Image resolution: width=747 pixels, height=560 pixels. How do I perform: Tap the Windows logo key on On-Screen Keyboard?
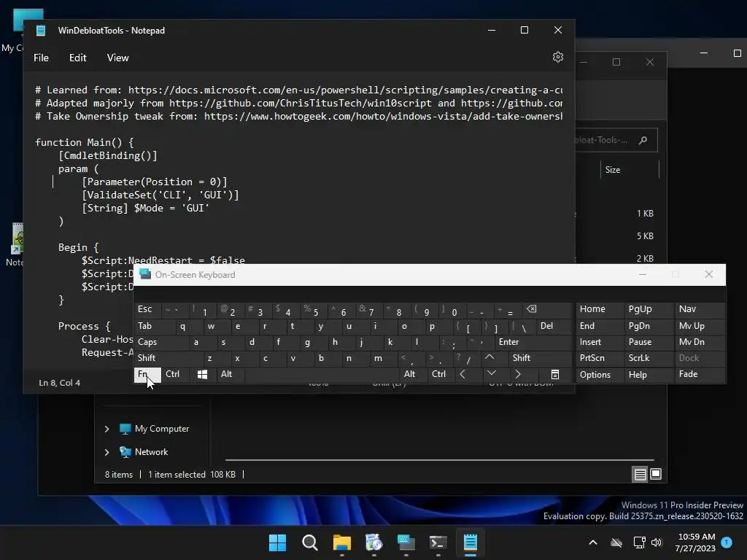pos(203,374)
